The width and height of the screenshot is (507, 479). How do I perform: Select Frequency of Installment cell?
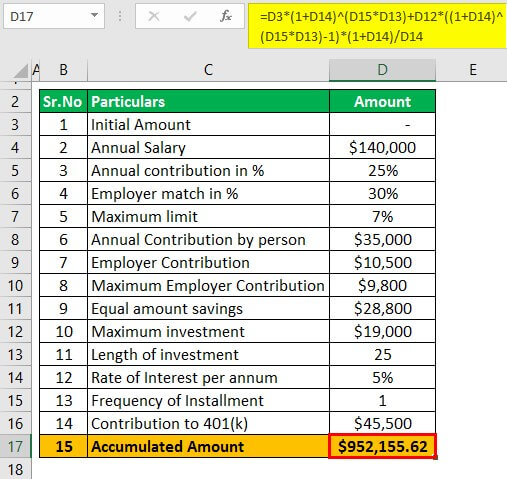208,400
